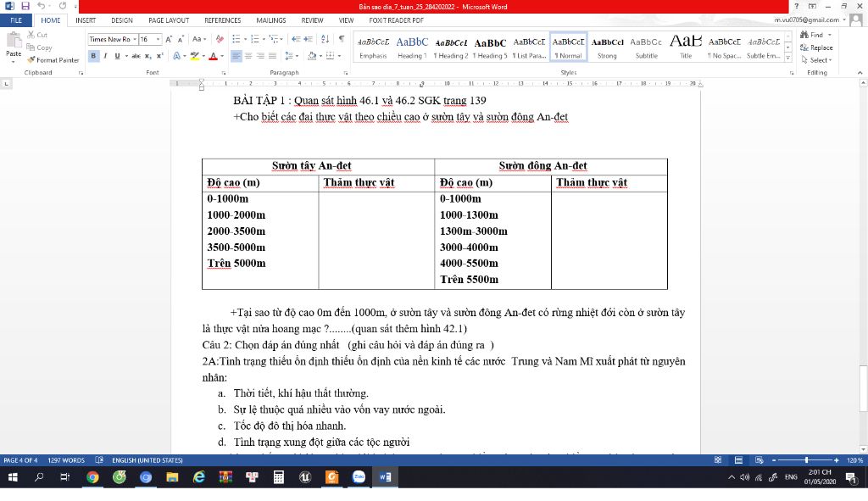The image size is (868, 501).
Task: Click the spelling proofing icon in status bar
Action: point(99,460)
